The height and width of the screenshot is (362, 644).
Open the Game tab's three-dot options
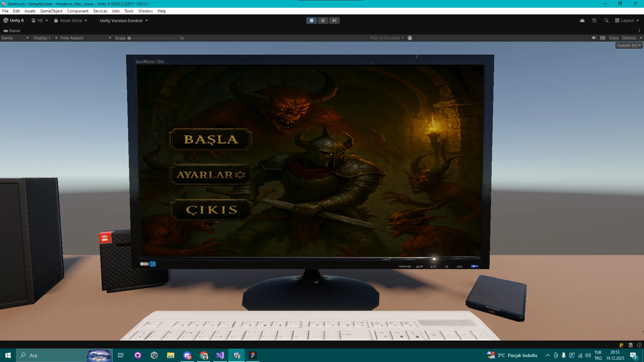click(639, 31)
